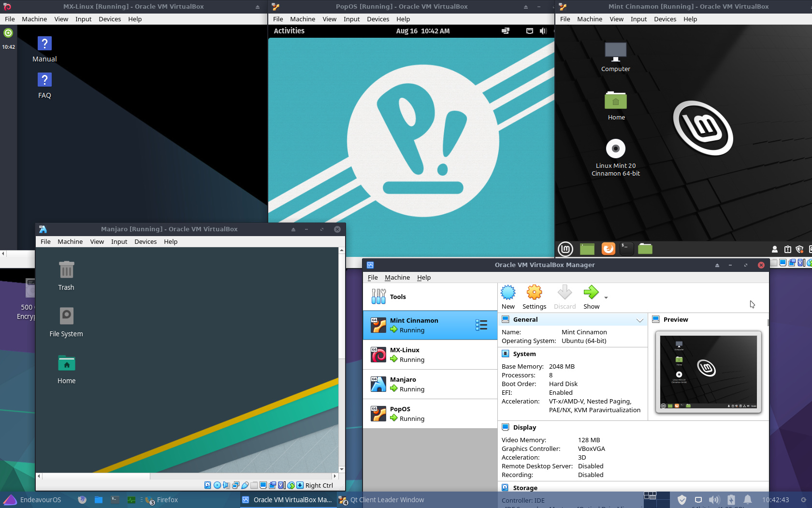The image size is (812, 508).
Task: Click volume icon in PopOS top bar
Action: pyautogui.click(x=543, y=30)
